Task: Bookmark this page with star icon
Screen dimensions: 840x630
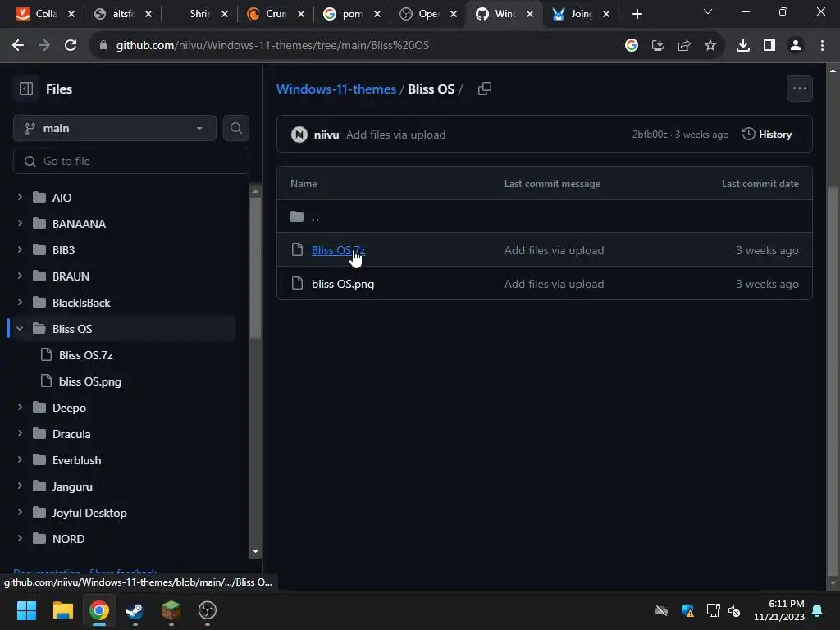Action: click(710, 46)
